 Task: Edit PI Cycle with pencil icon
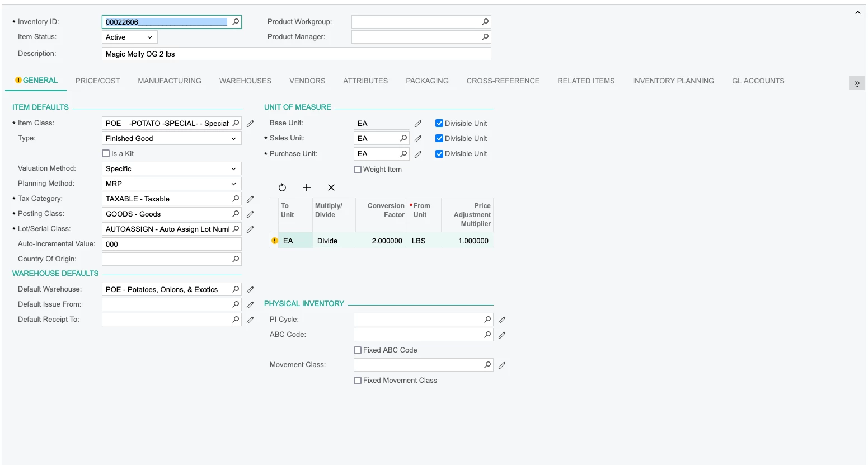point(502,320)
